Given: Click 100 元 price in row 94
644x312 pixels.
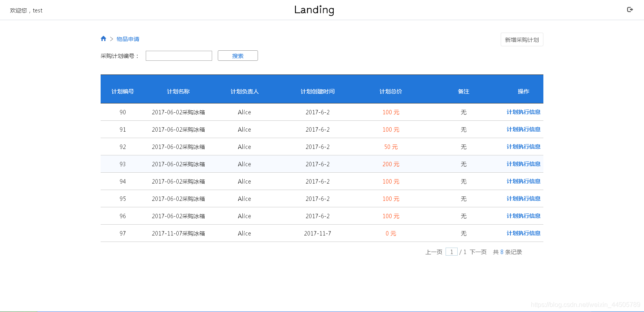Looking at the screenshot, I should click(x=391, y=182).
